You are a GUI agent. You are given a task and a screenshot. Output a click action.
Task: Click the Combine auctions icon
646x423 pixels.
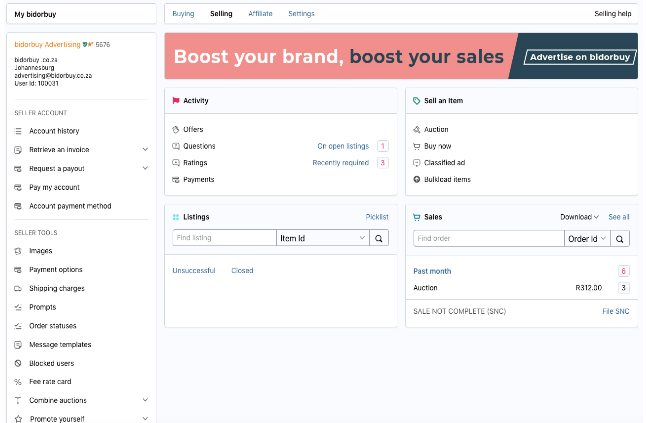18,400
